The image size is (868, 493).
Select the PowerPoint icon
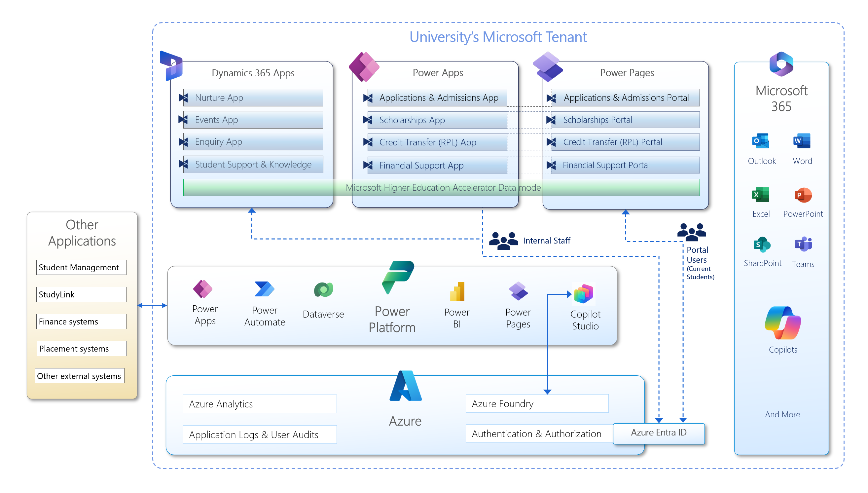coord(803,195)
